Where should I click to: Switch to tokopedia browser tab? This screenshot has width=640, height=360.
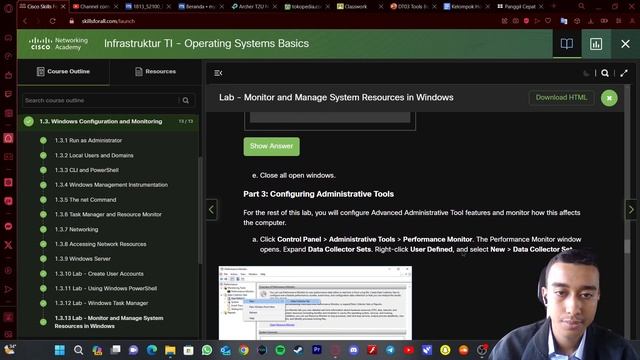pyautogui.click(x=307, y=7)
